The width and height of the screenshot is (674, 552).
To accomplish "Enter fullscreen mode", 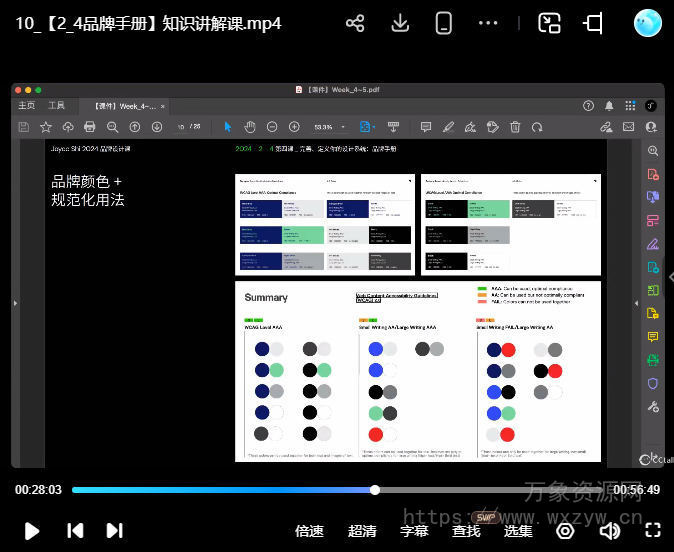I will click(x=653, y=531).
